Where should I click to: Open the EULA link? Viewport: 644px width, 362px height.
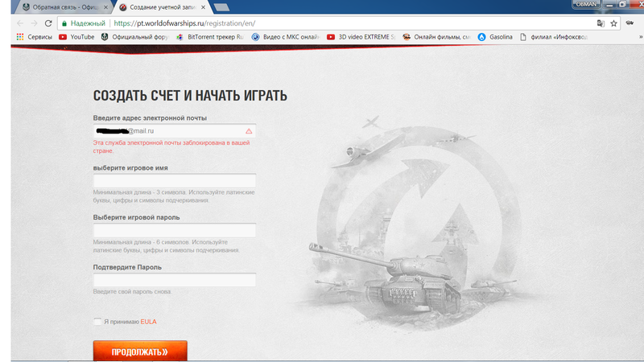(x=148, y=322)
